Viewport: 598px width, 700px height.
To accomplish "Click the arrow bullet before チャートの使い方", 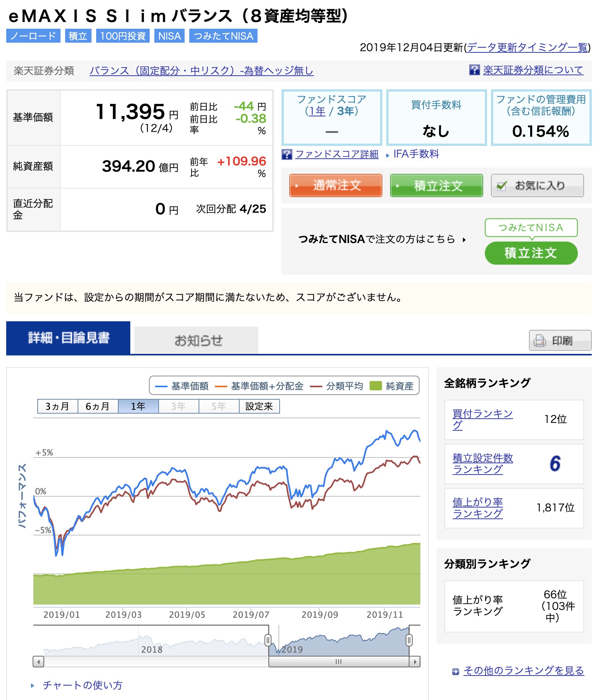I will [33, 686].
